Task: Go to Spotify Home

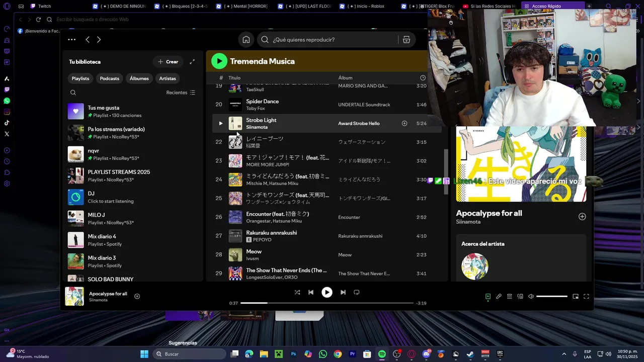Action: click(246, 40)
